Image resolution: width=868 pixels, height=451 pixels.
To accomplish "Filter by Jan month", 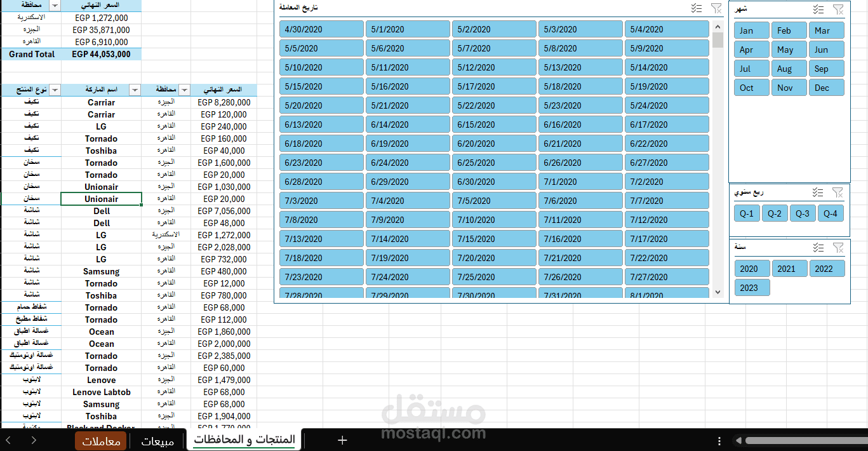I will 752,30.
